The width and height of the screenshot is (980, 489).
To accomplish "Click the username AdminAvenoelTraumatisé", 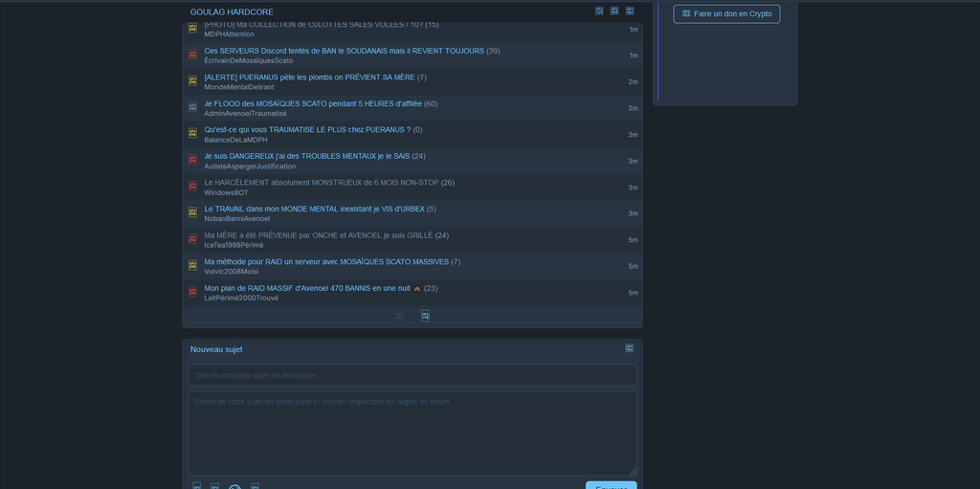I will [246, 114].
